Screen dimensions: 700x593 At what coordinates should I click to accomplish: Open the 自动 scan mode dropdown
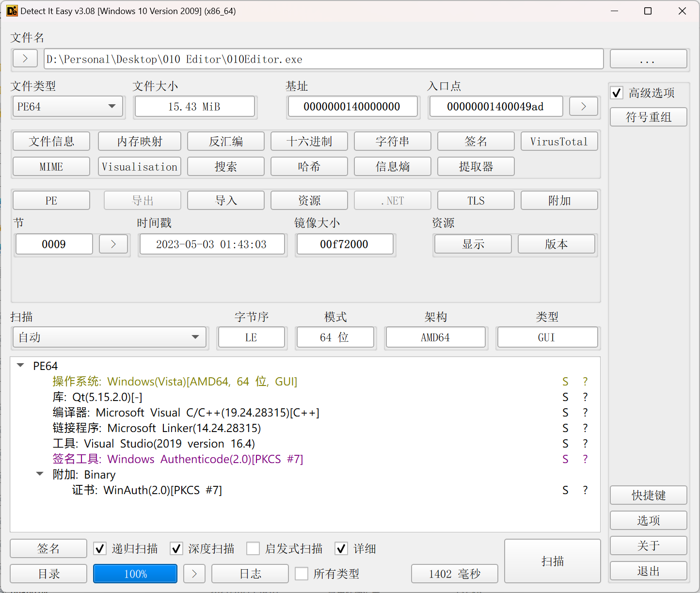tap(110, 337)
